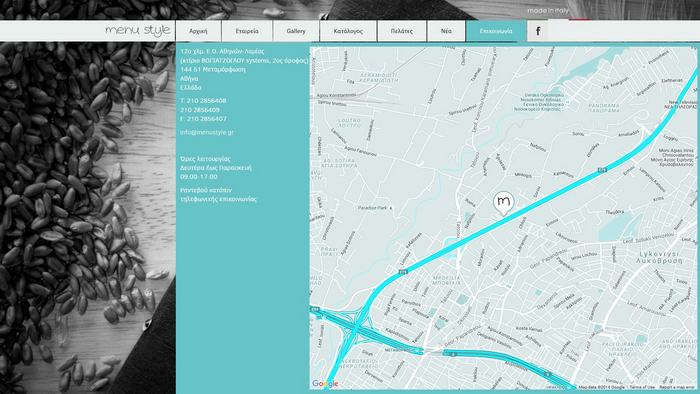Viewport: 700px width, 394px height.
Task: Click Report a map error link
Action: [677, 387]
